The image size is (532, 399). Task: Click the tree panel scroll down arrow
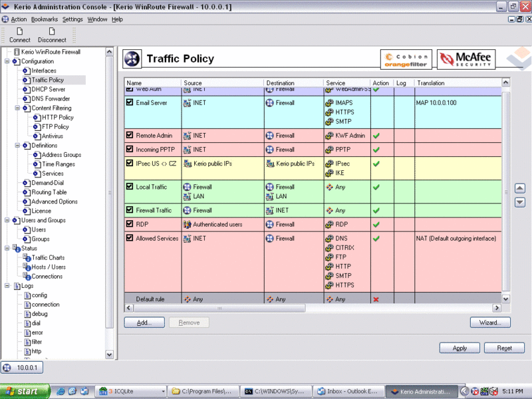point(109,354)
